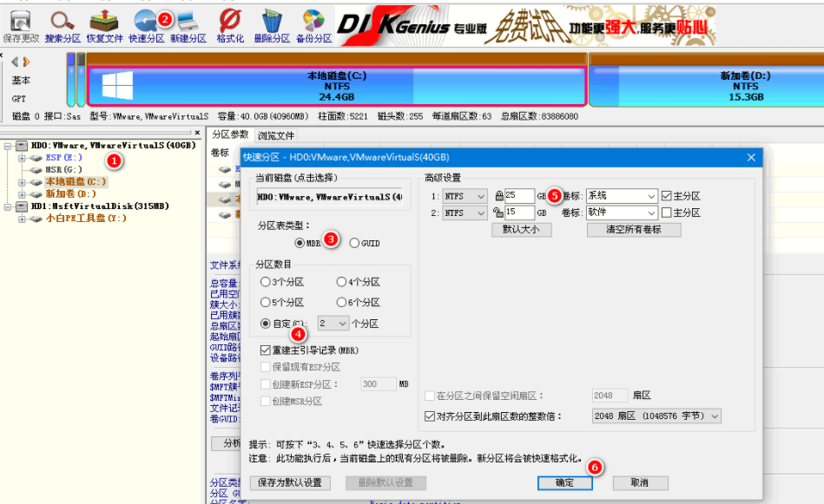Expand the ESP (E:) tree node

tap(22, 158)
